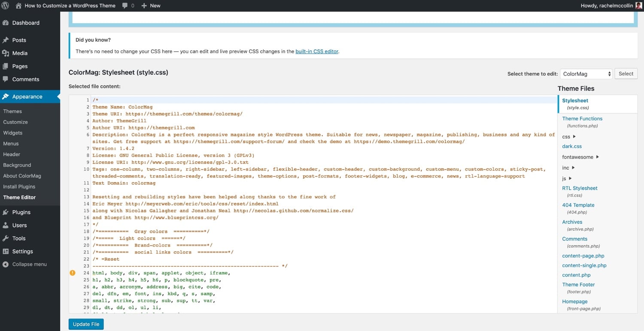Screen dimensions: 644x331
Task: Click the warning icon beside line 24
Action: coord(72,273)
